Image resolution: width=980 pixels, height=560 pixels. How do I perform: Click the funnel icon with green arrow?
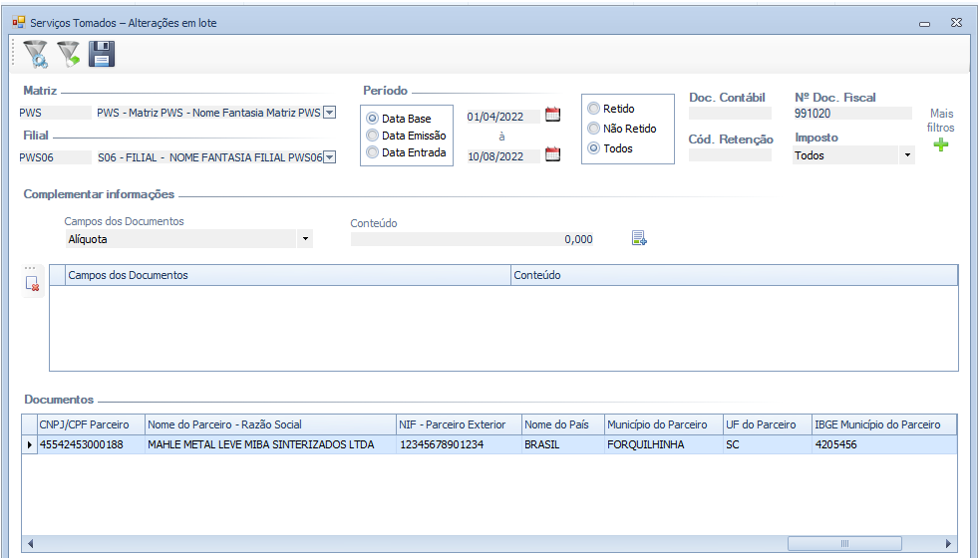pyautogui.click(x=69, y=54)
